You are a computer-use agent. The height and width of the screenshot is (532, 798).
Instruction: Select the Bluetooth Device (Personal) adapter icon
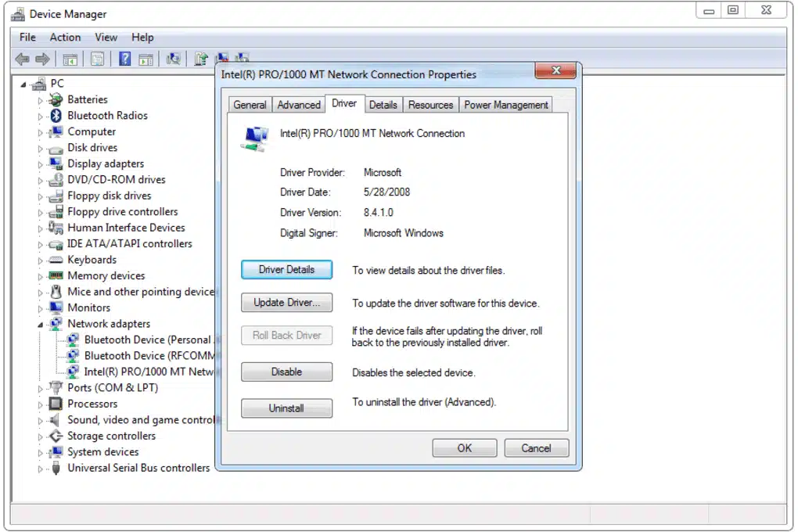[x=73, y=340]
